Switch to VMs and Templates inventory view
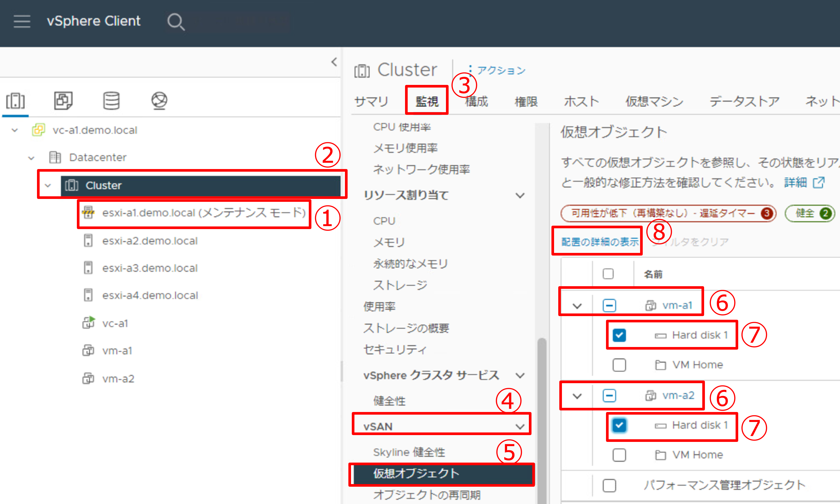 pyautogui.click(x=63, y=101)
